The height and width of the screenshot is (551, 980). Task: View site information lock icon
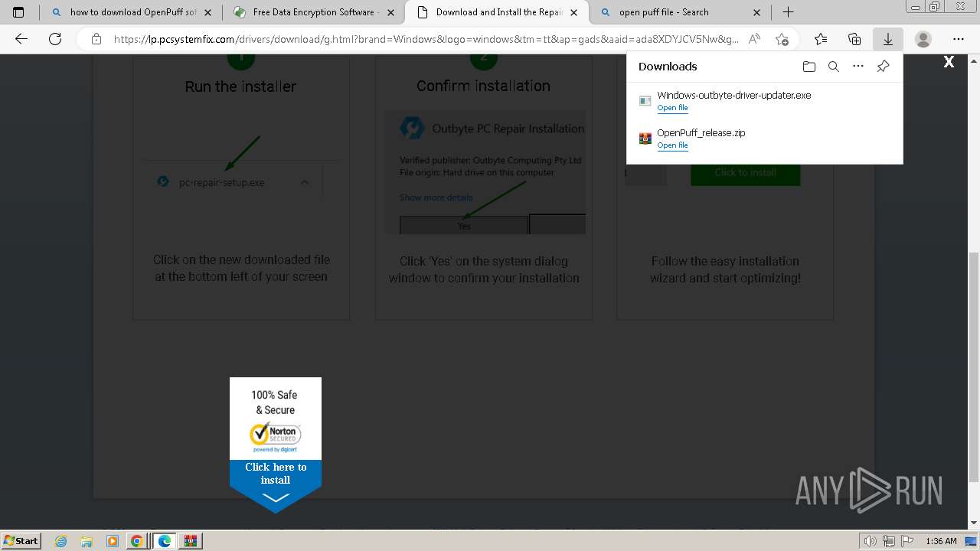[x=96, y=39]
